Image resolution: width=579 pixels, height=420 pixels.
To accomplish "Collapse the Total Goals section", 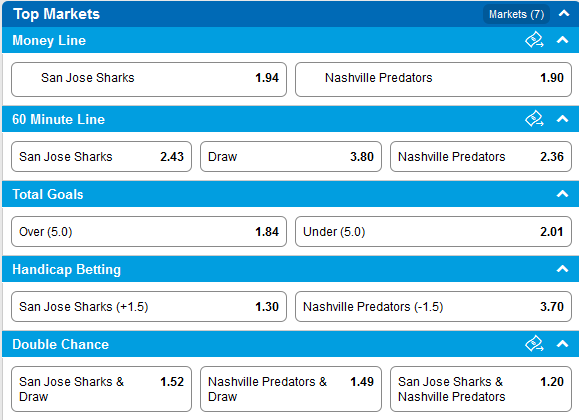I will point(562,194).
